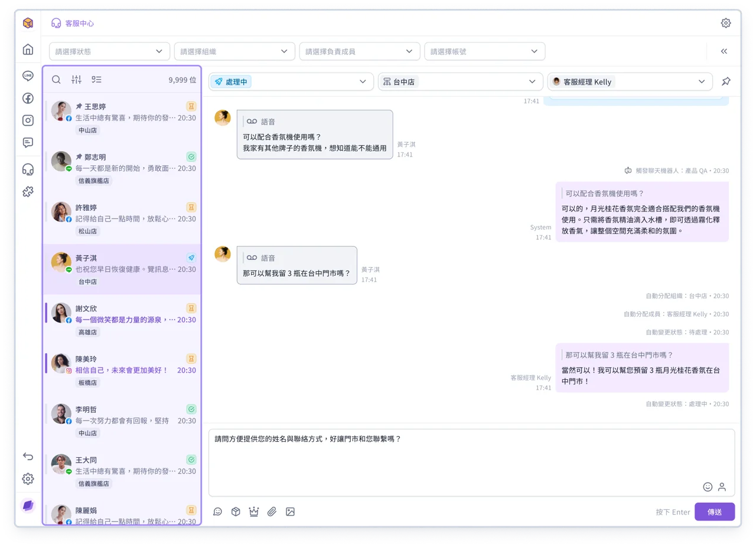The width and height of the screenshot is (756, 547).
Task: Click 黃子淇's avatar beside the first voice message
Action: (x=223, y=118)
